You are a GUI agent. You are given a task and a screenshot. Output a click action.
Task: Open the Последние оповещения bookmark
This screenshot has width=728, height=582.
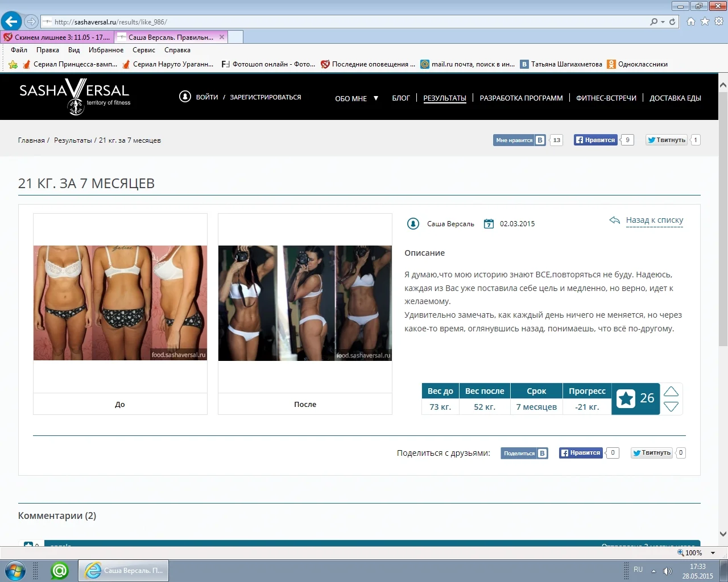pyautogui.click(x=368, y=64)
